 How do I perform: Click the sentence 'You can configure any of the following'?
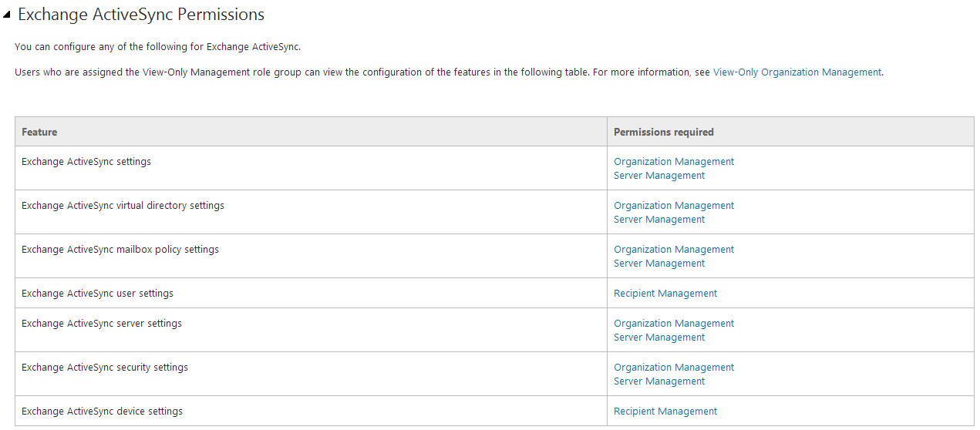[x=158, y=47]
